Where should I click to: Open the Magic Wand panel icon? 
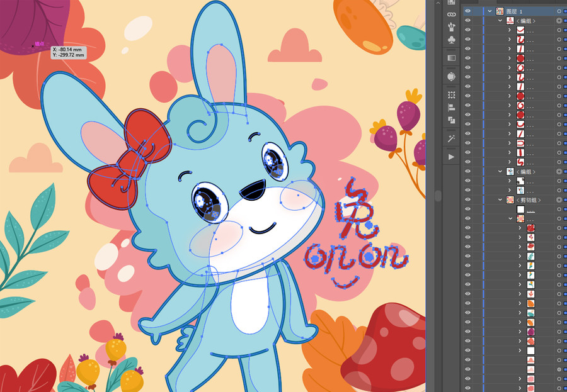(x=451, y=138)
